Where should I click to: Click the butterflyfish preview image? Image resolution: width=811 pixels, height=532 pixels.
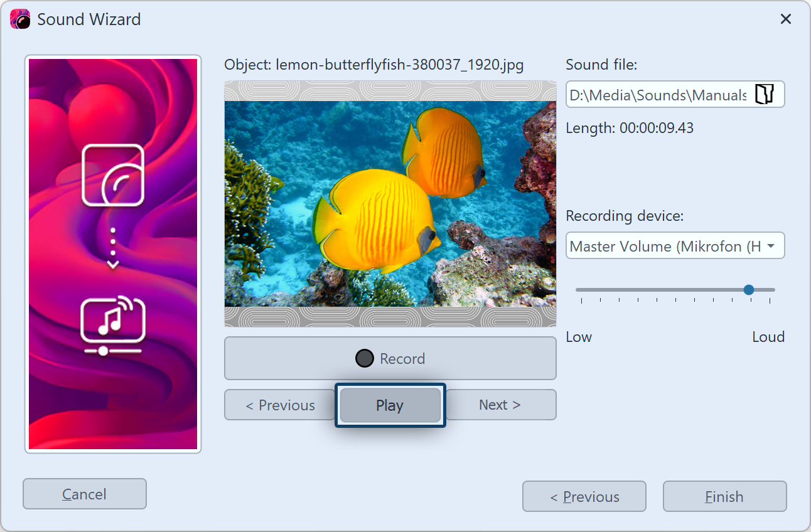pyautogui.click(x=390, y=204)
